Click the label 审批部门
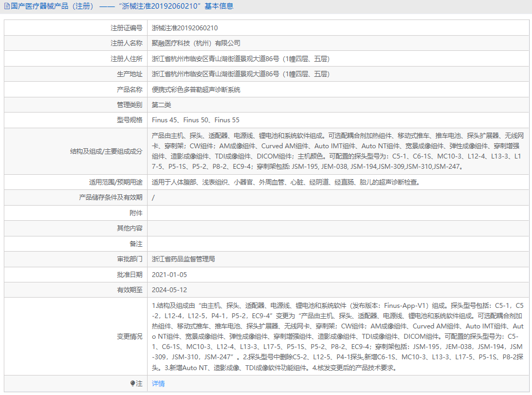This screenshot has height=395, width=532. click(130, 259)
